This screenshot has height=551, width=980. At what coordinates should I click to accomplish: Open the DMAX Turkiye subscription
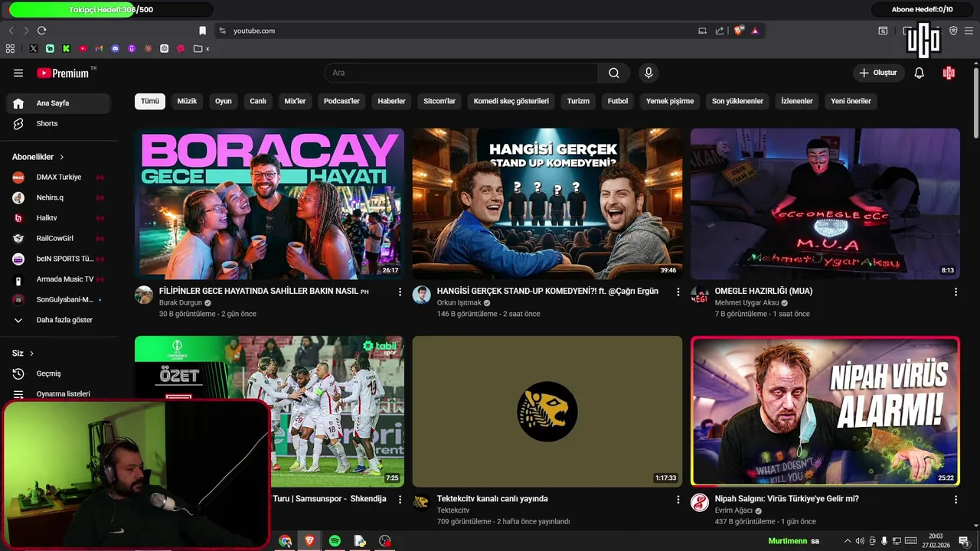60,178
